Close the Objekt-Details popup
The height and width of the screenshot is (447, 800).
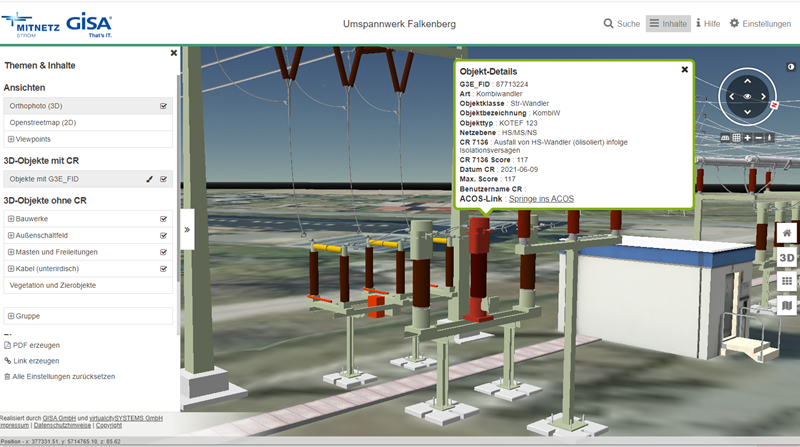pyautogui.click(x=685, y=70)
